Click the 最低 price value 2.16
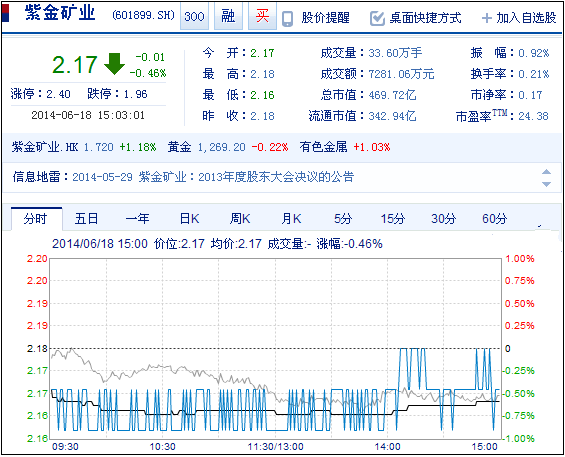This screenshot has height=457, width=565. coord(262,95)
